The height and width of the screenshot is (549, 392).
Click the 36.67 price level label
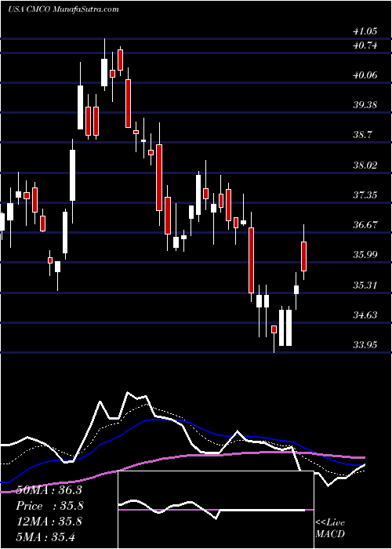click(x=365, y=224)
